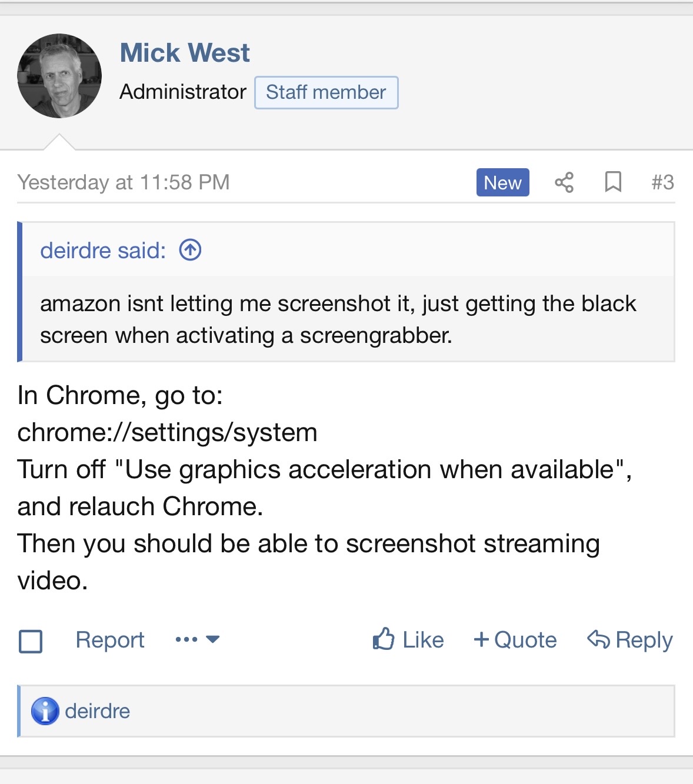Open the post number #3 permalink

[662, 182]
